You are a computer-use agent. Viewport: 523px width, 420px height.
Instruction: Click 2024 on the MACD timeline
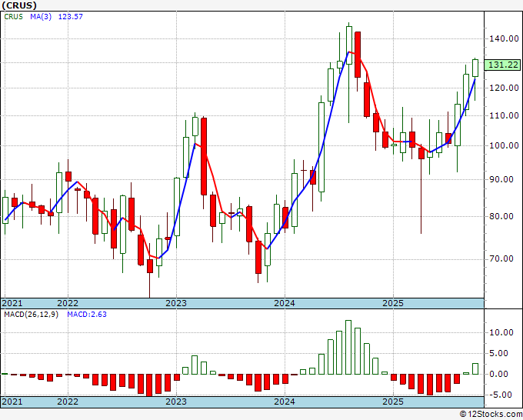point(285,402)
